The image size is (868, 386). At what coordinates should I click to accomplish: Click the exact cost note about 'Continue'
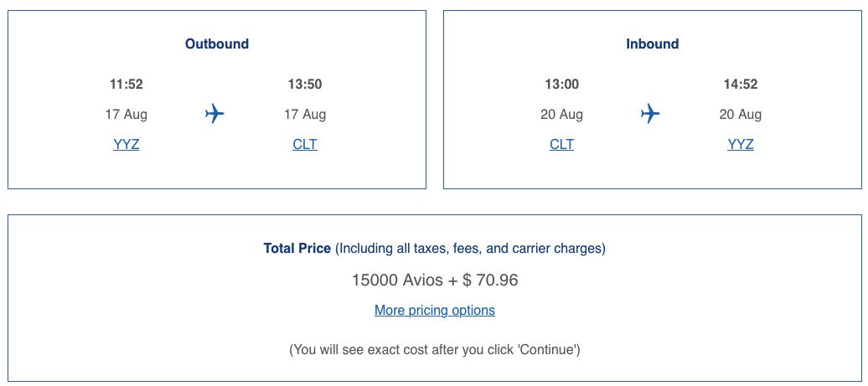coord(434,349)
